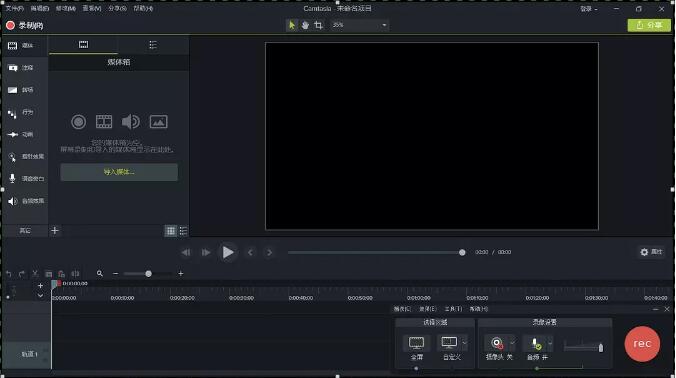This screenshot has width=676, height=378.
Task: Expand the track options chevron below the plus
Action: click(x=40, y=296)
